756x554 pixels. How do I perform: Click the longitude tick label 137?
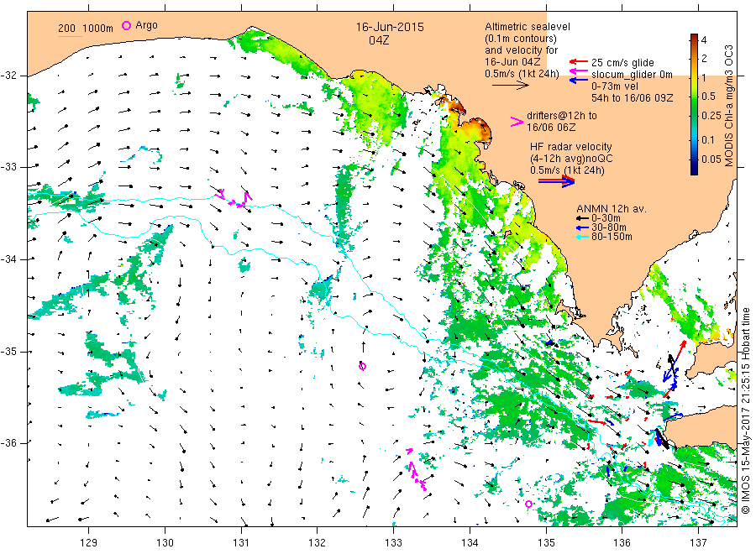click(x=698, y=542)
